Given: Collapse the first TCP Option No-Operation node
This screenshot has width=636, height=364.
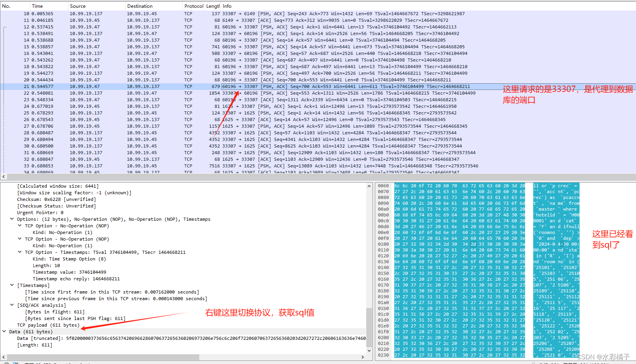Looking at the screenshot, I should [20, 226].
